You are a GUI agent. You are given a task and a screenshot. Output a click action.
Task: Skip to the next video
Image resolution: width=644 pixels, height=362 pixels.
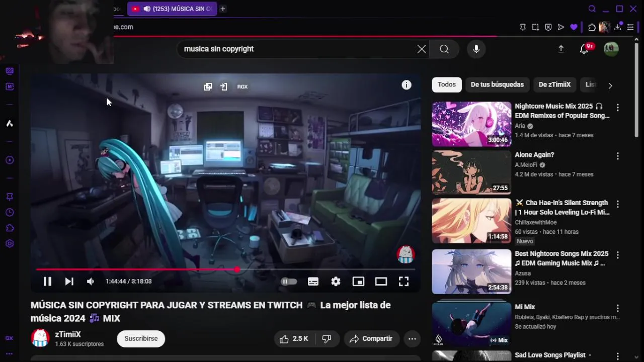(x=69, y=282)
